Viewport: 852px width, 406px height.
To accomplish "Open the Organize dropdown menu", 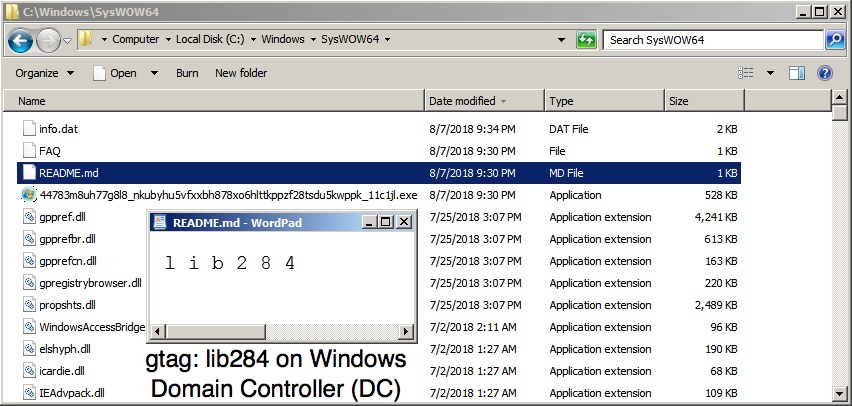I will click(45, 73).
